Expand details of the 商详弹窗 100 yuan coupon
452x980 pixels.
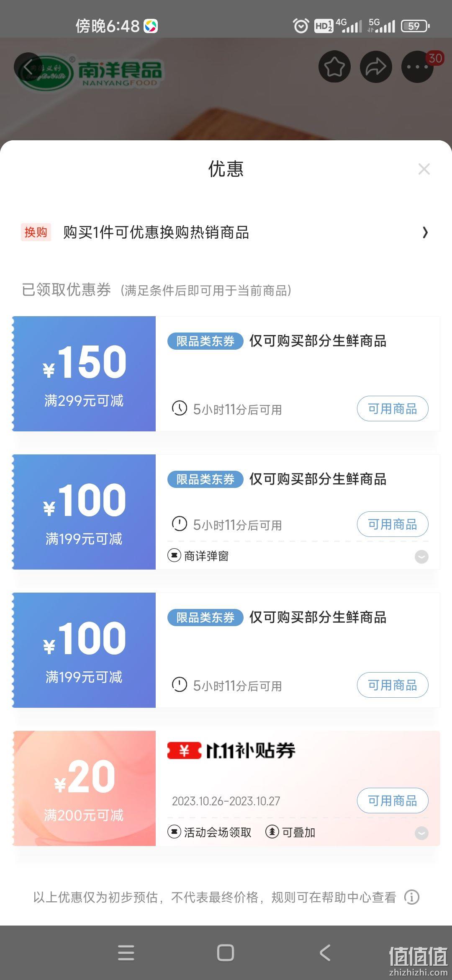click(421, 557)
